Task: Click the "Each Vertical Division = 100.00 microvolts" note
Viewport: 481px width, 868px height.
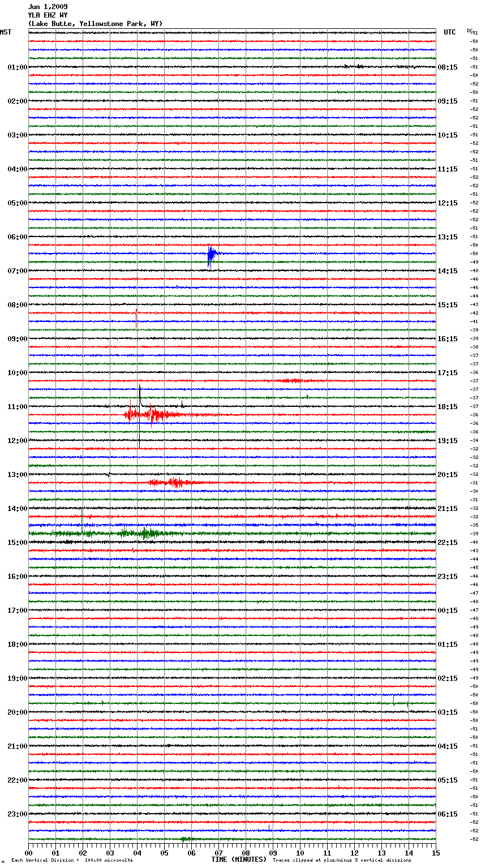Action: coord(72,861)
